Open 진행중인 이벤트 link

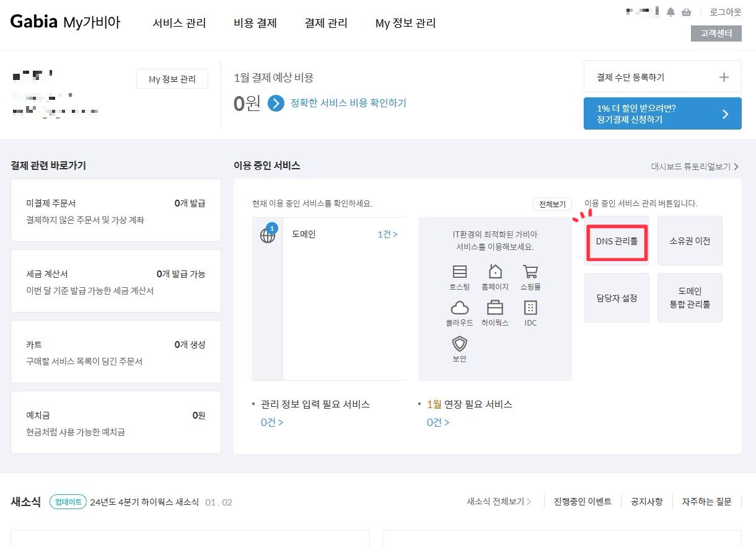(x=582, y=502)
